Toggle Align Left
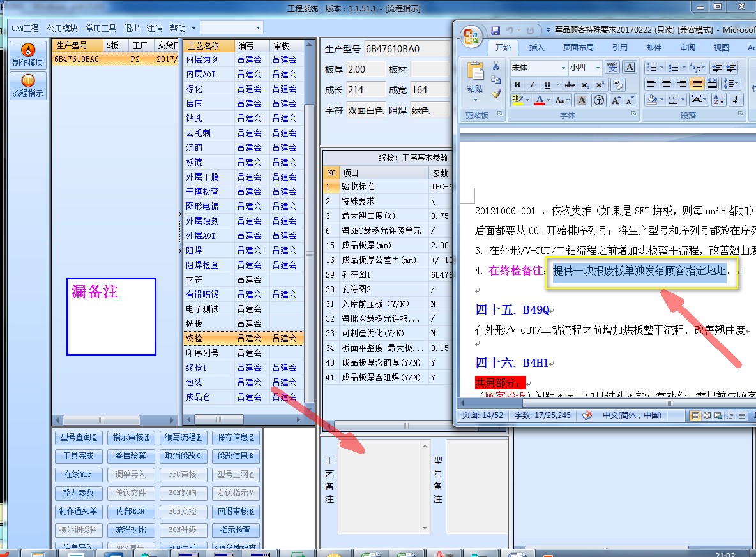 651,84
